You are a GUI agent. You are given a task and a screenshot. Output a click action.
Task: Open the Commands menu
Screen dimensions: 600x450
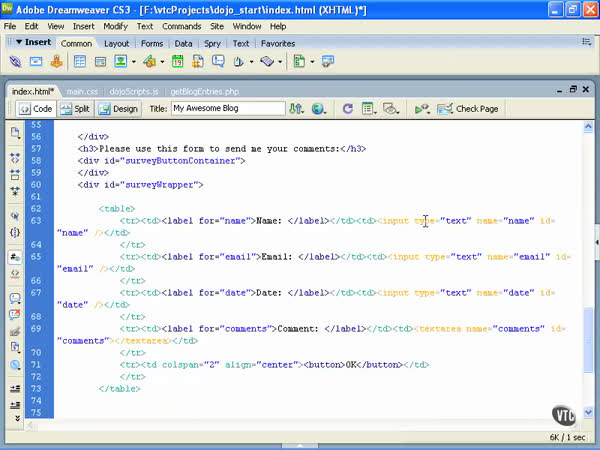tap(180, 24)
